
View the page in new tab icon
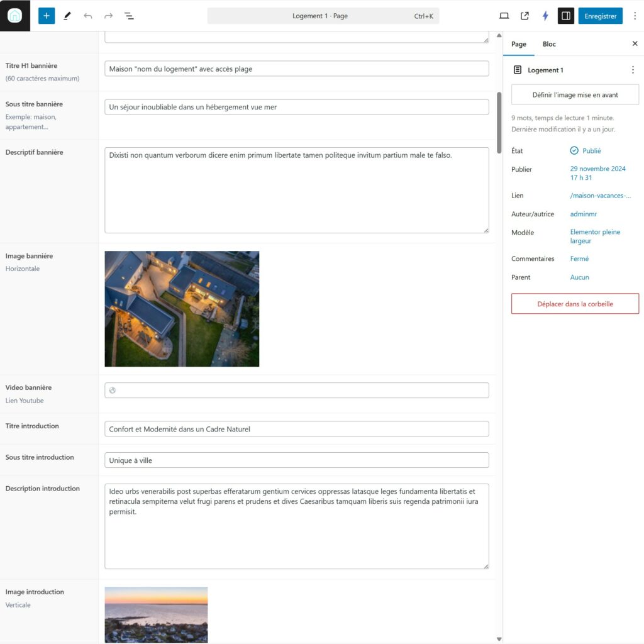coord(525,16)
